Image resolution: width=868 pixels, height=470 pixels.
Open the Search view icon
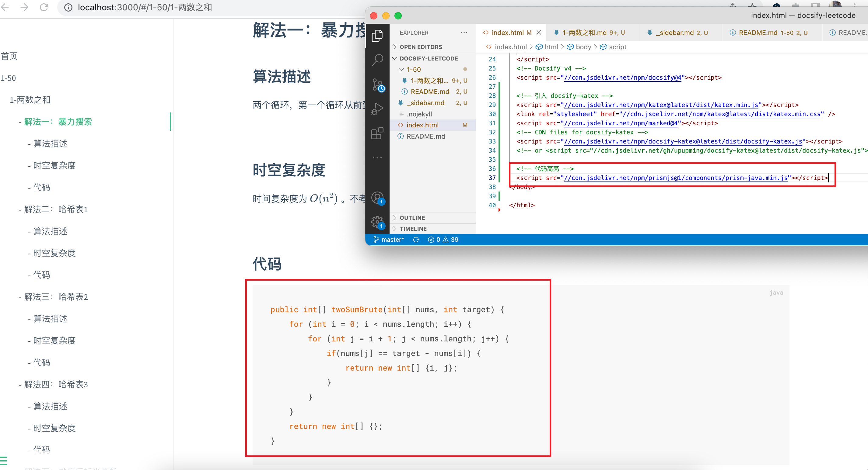377,60
